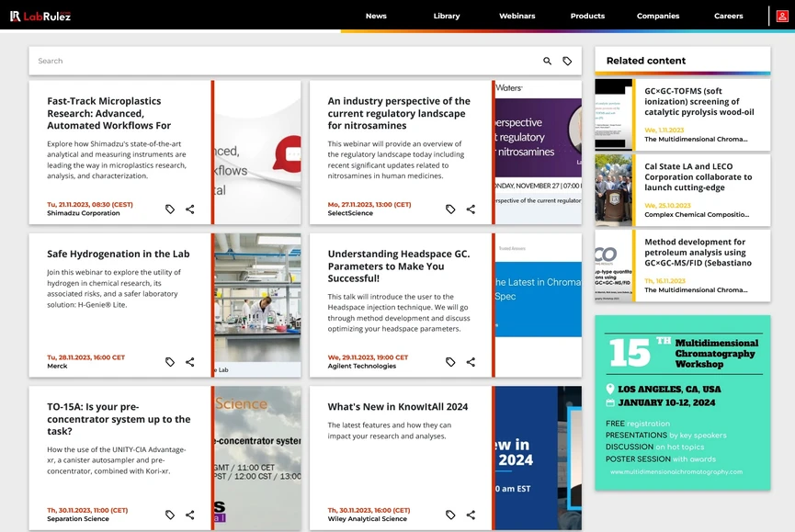Click the date Tu, 21.11.2023, 08:30 (CEST)
795x532 pixels.
point(90,205)
